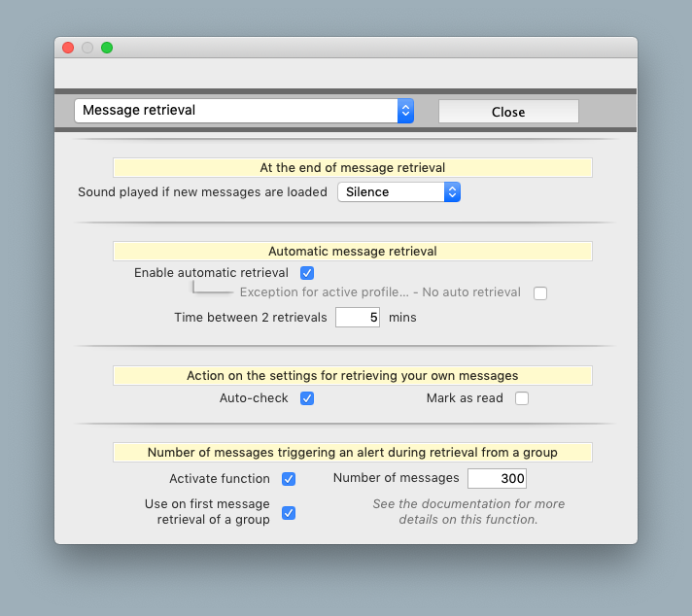The width and height of the screenshot is (692, 616).
Task: Click the Close button
Action: [508, 112]
